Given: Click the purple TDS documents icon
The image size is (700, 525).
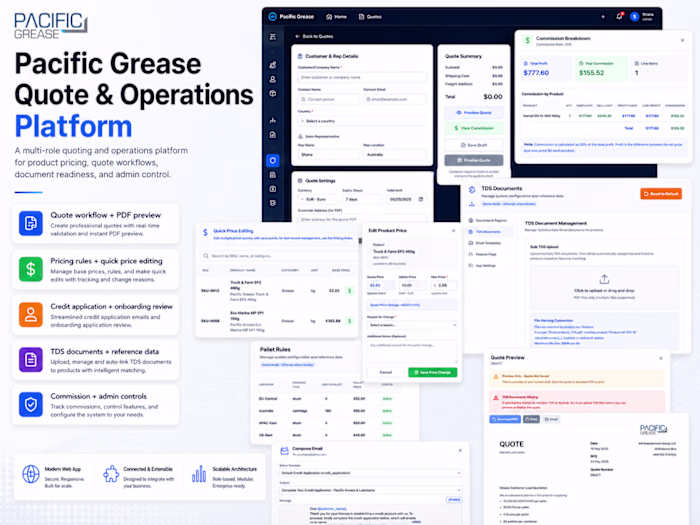Looking at the screenshot, I should [31, 359].
